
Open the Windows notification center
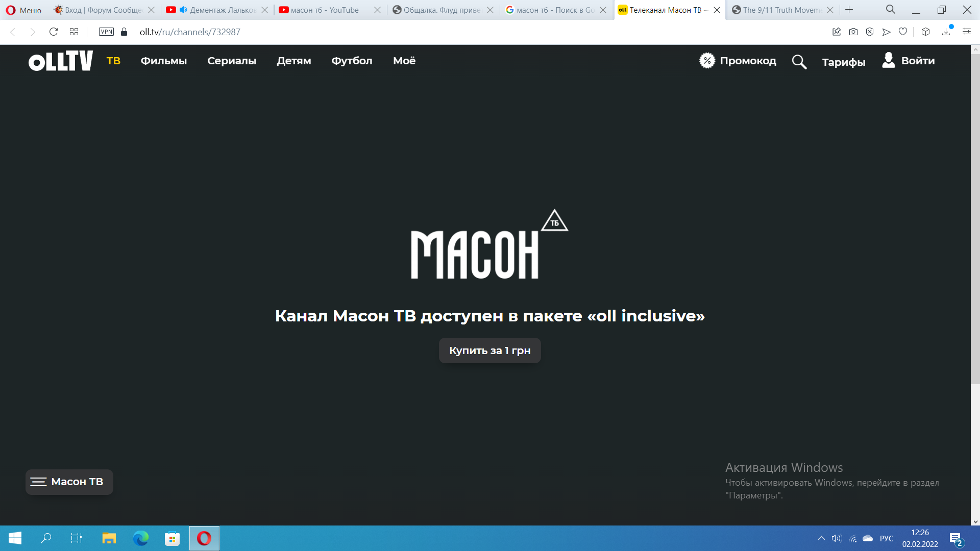tap(957, 538)
